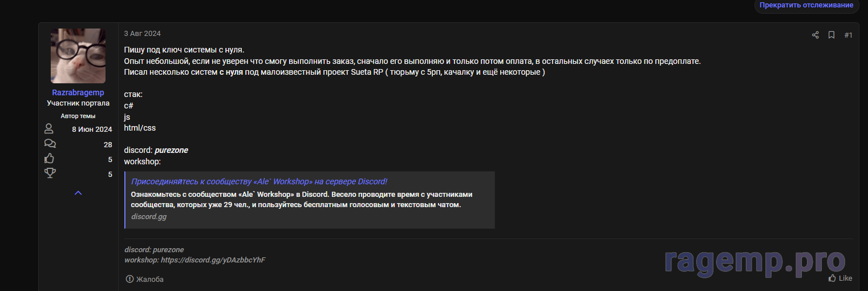Stop following via Прекратить отслеживание button
Viewport: 868px width, 291px height.
click(x=806, y=5)
